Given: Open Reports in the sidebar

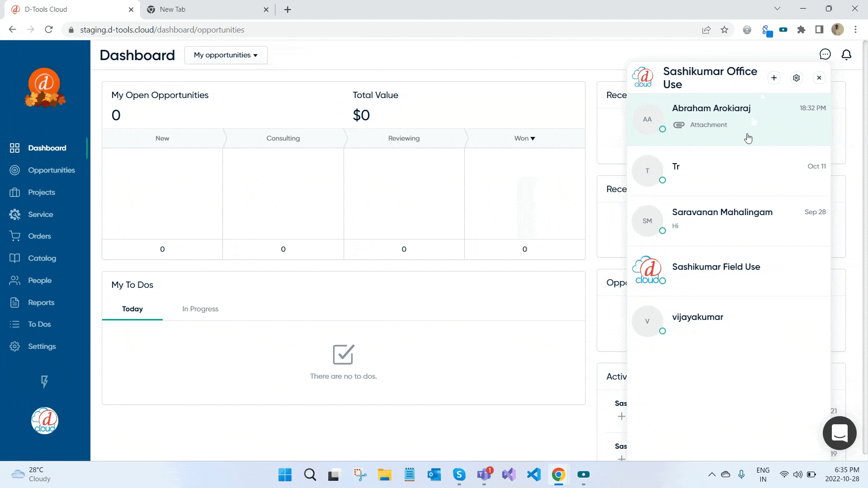Looking at the screenshot, I should [41, 302].
